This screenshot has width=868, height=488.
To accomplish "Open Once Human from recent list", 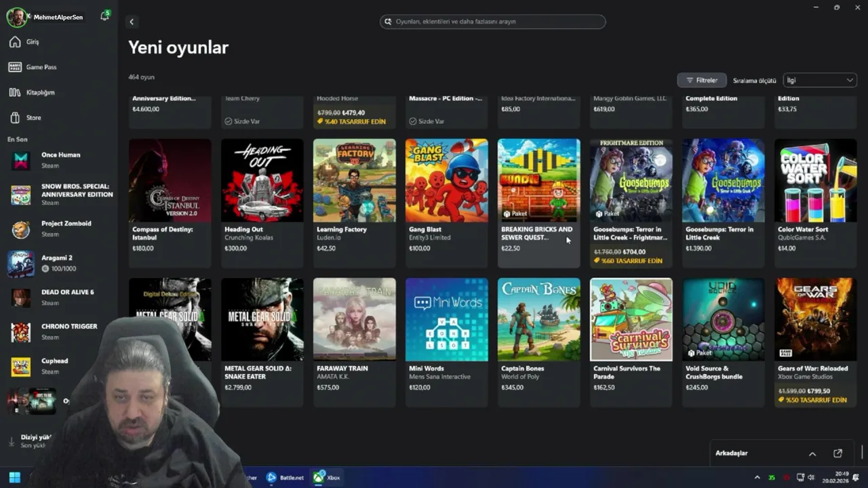I will click(x=59, y=160).
